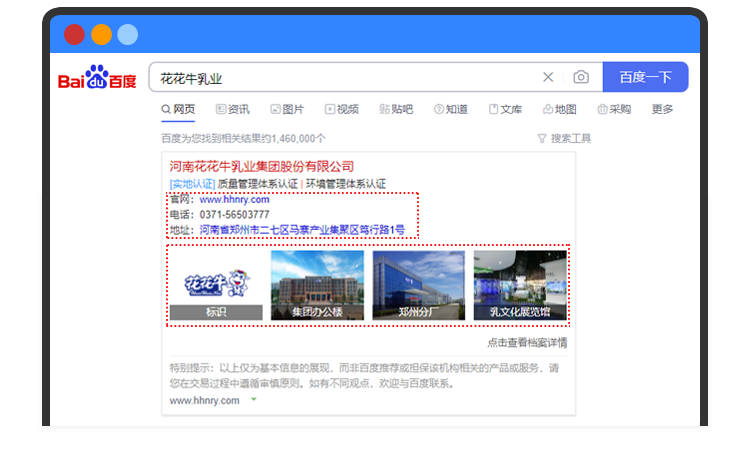Open 搜索工具 filter
The width and height of the screenshot is (750, 451).
tap(564, 139)
